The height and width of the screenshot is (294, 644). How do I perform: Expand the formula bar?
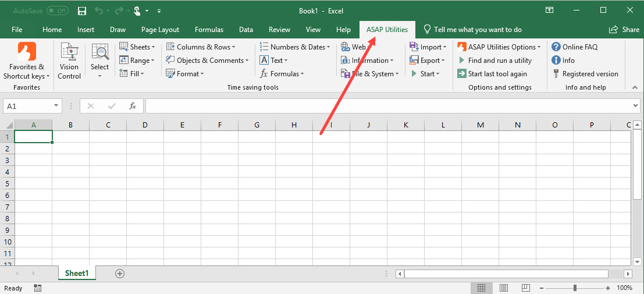coord(636,106)
